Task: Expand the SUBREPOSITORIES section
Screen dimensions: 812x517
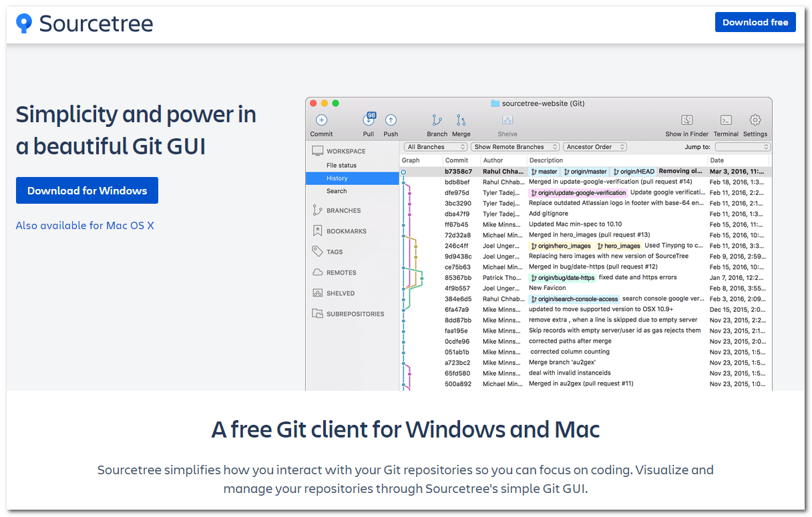Action: point(355,314)
